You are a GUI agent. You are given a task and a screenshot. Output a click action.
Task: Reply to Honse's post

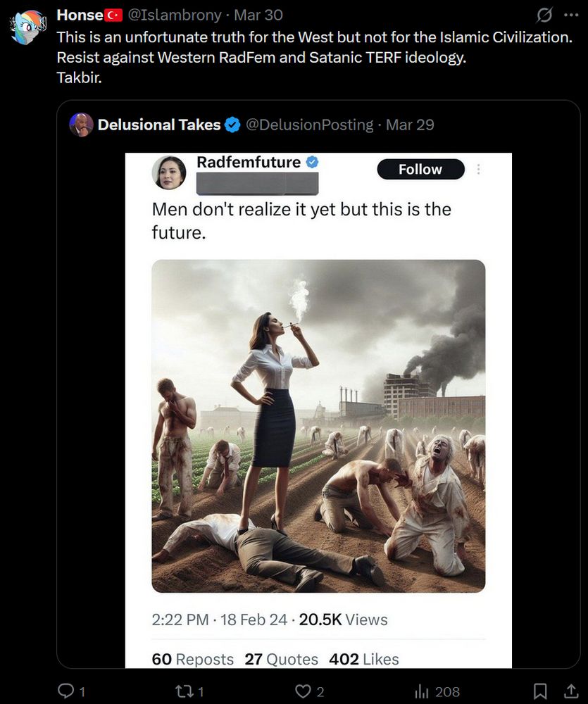pos(65,691)
